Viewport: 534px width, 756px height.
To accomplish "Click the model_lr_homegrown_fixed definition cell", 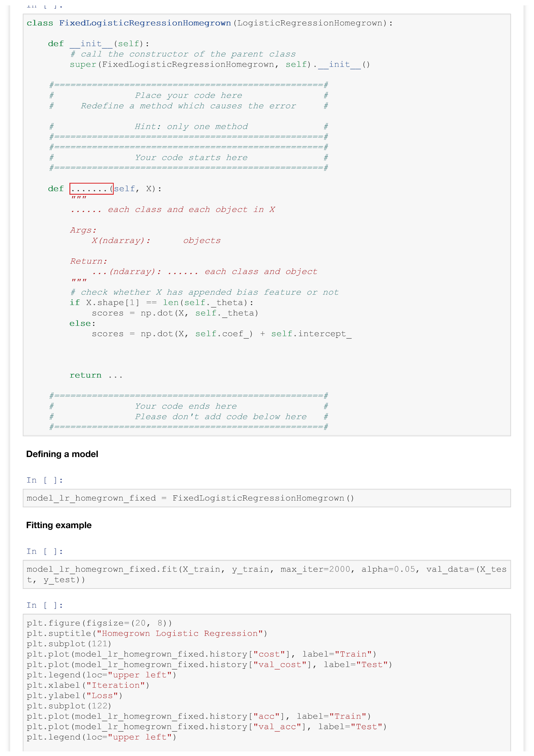I will click(x=190, y=498).
